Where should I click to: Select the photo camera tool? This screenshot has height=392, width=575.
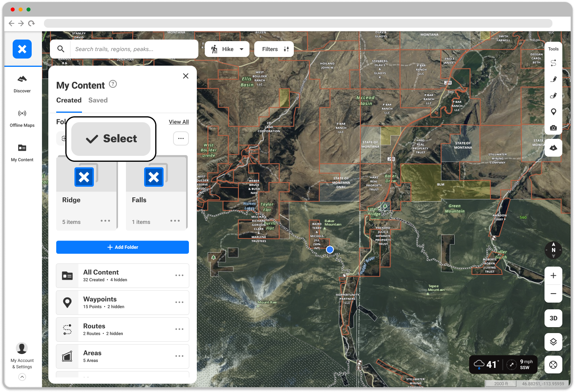(x=554, y=128)
